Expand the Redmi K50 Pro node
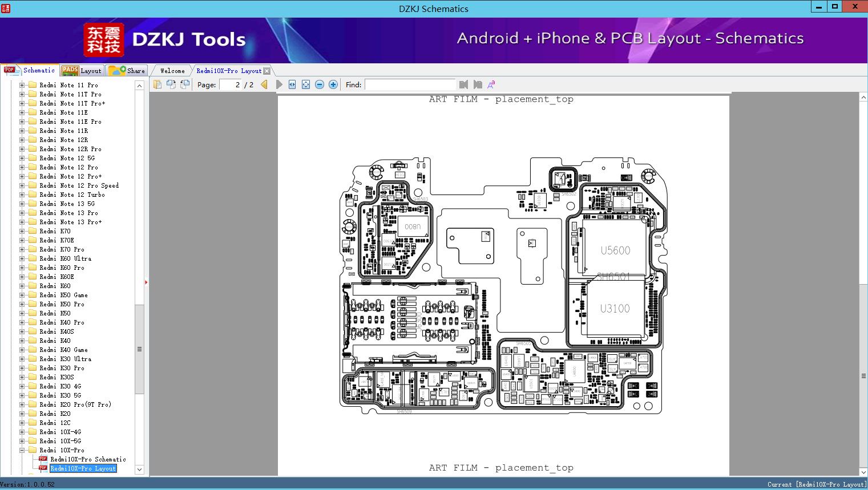868x490 pixels. pyautogui.click(x=22, y=304)
